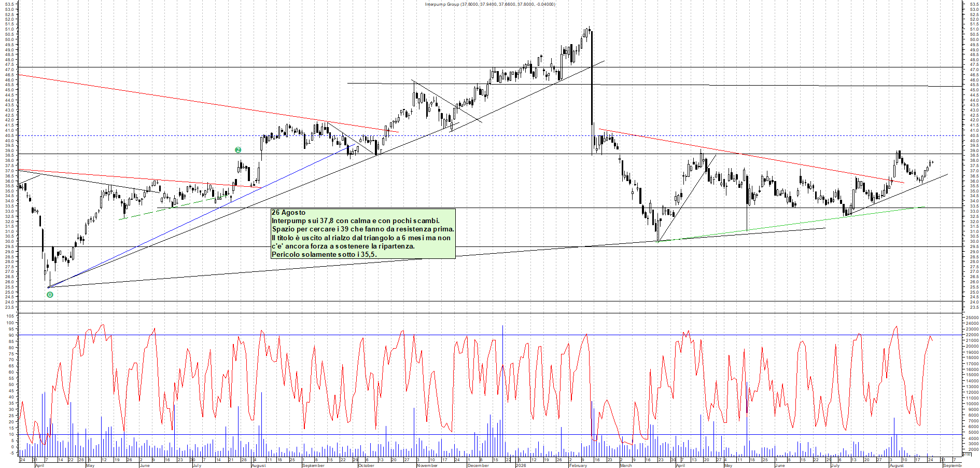Click the 15000 volume scale label
This screenshot has height=468, width=980.
971,375
